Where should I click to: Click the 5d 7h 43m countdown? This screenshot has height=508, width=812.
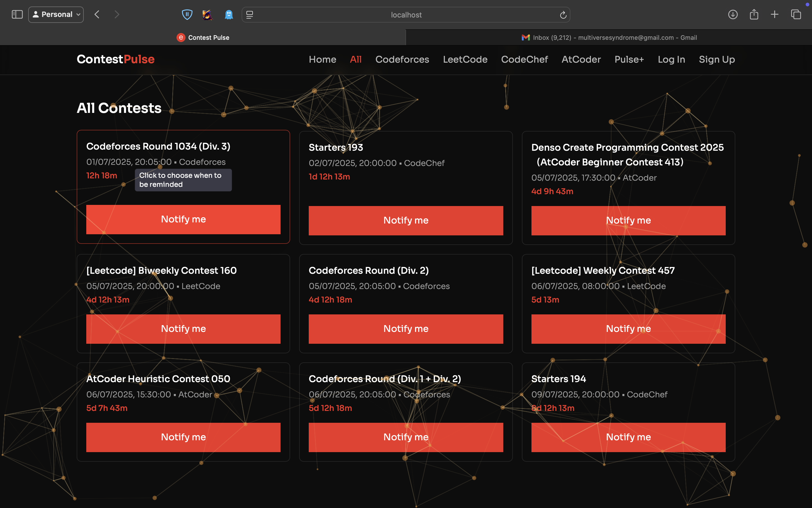(x=107, y=408)
